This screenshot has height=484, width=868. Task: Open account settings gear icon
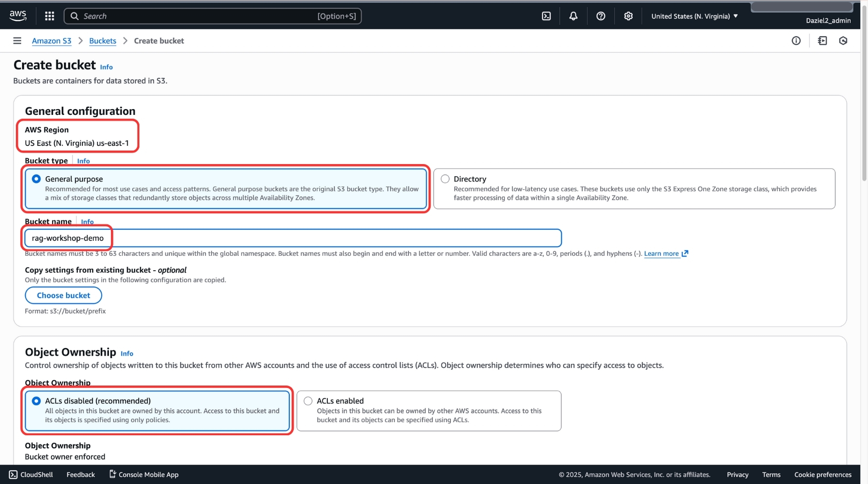[x=628, y=15]
